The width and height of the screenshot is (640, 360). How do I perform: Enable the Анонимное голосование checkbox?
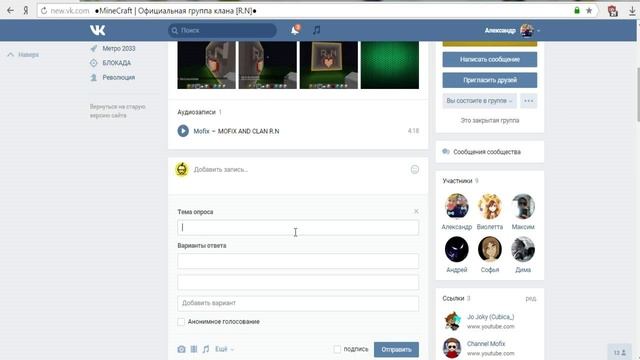(181, 322)
